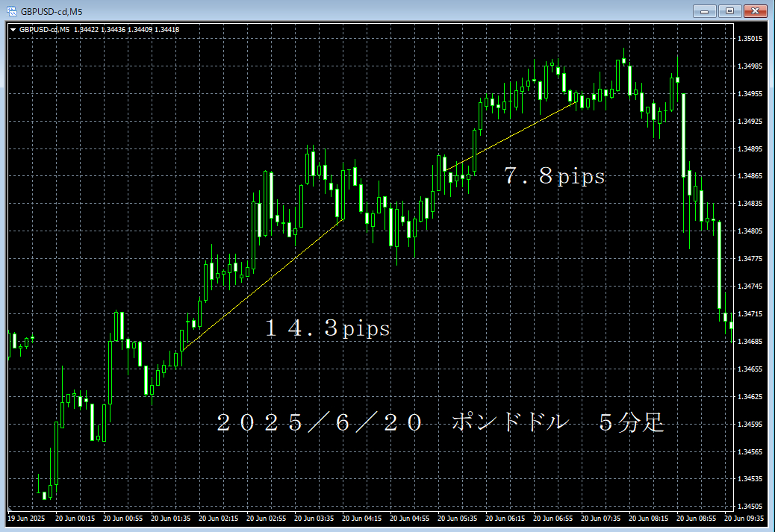The height and width of the screenshot is (532, 775).
Task: Select the 14.3pips text label
Action: pos(328,328)
